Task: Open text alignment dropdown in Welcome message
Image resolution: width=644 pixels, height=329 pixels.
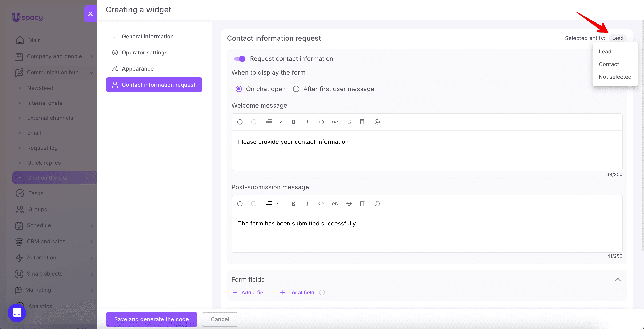Action: pos(274,122)
